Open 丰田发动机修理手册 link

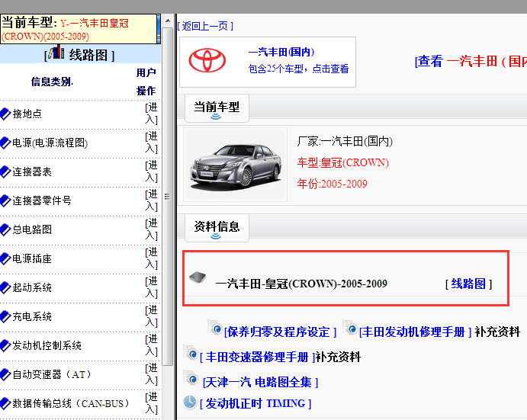(416, 332)
